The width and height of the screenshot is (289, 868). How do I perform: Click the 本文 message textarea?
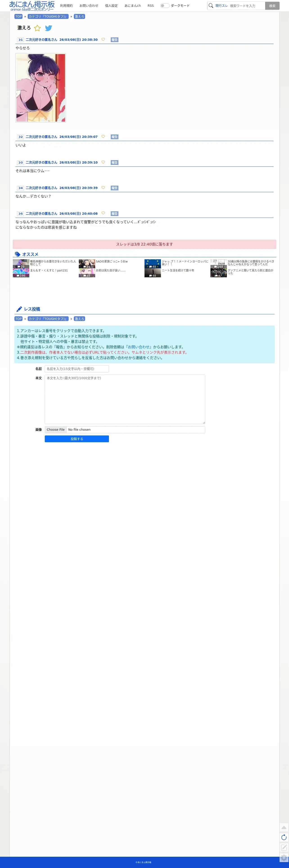(125, 399)
